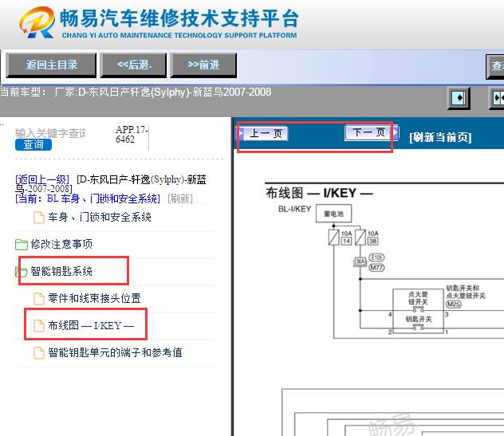Click the [刷新当前页] link

(440, 138)
